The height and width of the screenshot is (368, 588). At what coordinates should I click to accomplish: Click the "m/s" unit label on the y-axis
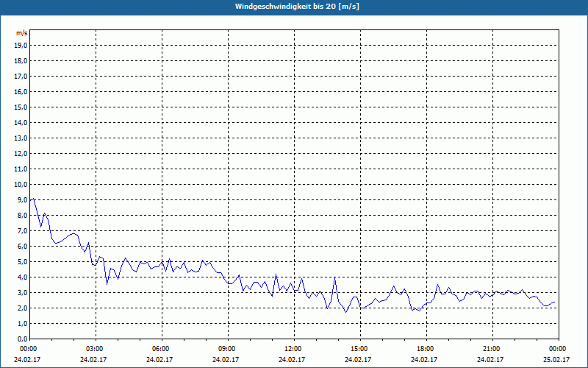pos(21,33)
